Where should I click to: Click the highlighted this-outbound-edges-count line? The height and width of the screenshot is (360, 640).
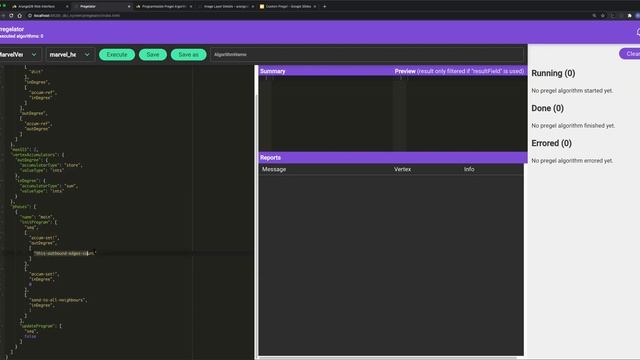pos(64,253)
